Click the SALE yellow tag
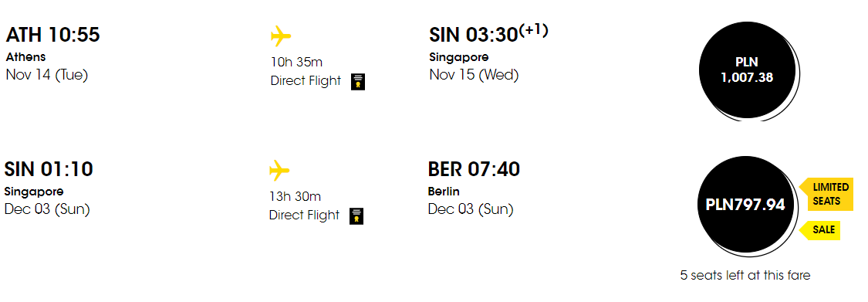The height and width of the screenshot is (302, 868). click(x=820, y=230)
